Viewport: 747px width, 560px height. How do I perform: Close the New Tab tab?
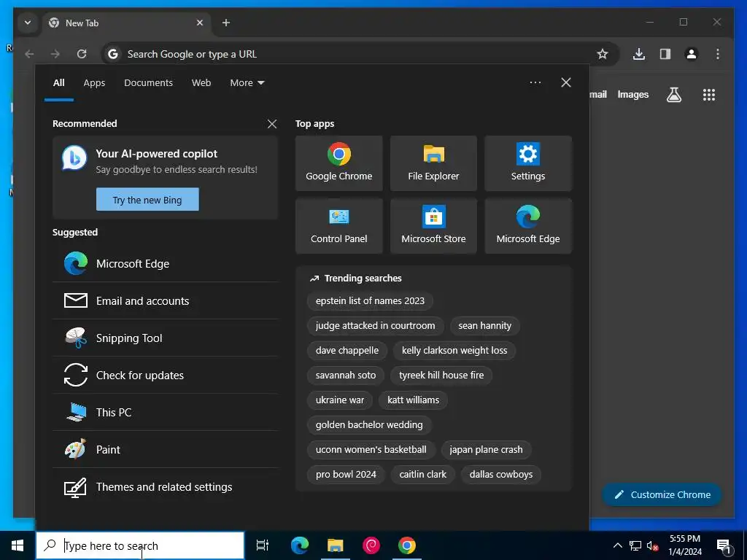(200, 23)
